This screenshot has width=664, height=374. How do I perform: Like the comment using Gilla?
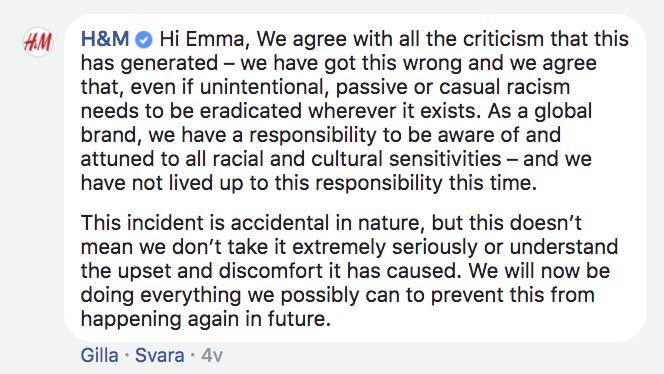[100, 355]
